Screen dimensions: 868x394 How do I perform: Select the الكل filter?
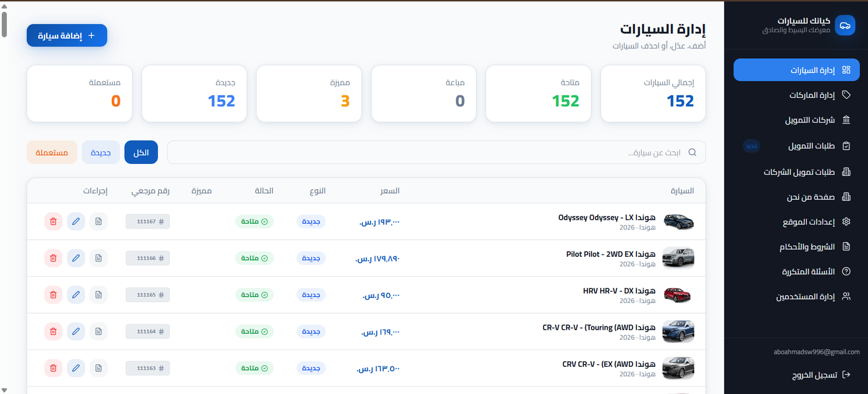tap(141, 152)
